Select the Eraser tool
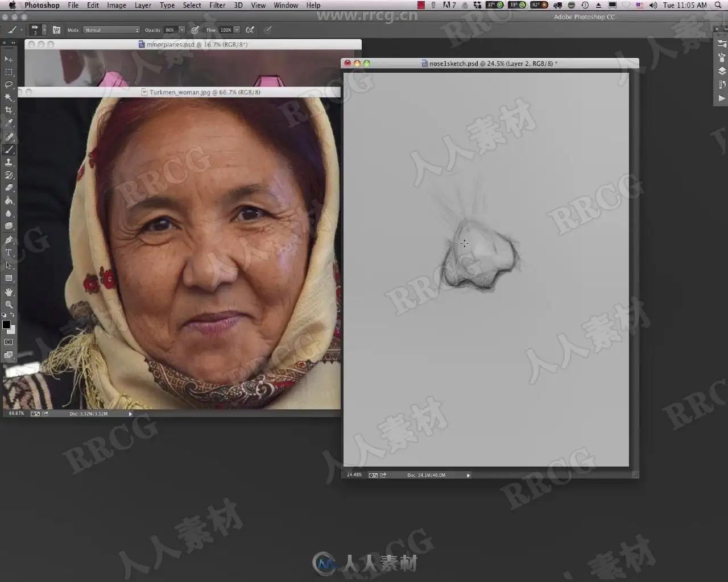This screenshot has width=728, height=582. coord(9,188)
